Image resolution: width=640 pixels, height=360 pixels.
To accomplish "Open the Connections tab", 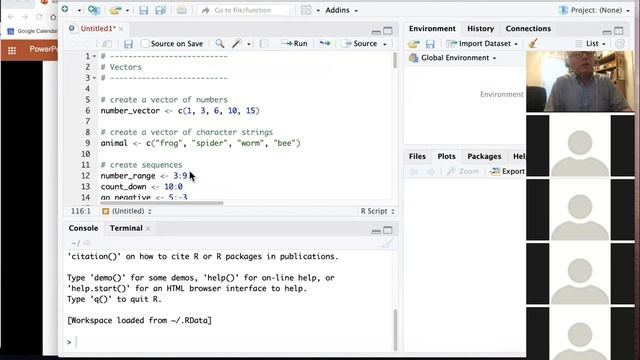I will pos(528,29).
